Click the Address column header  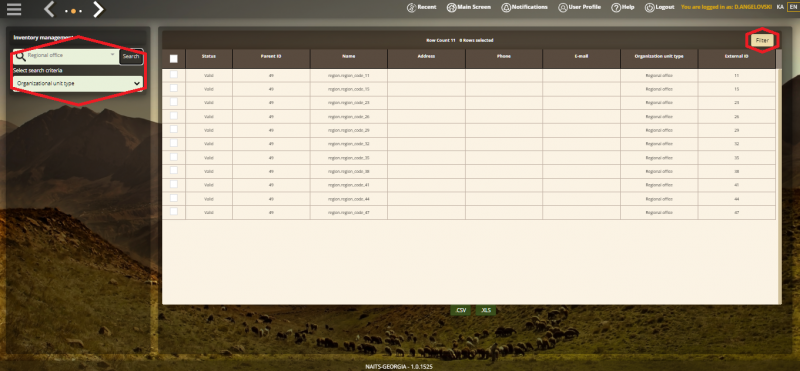tap(426, 59)
